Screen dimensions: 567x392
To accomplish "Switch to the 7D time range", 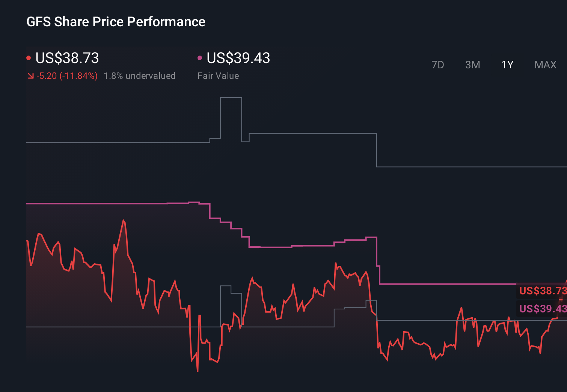I will 437,65.
